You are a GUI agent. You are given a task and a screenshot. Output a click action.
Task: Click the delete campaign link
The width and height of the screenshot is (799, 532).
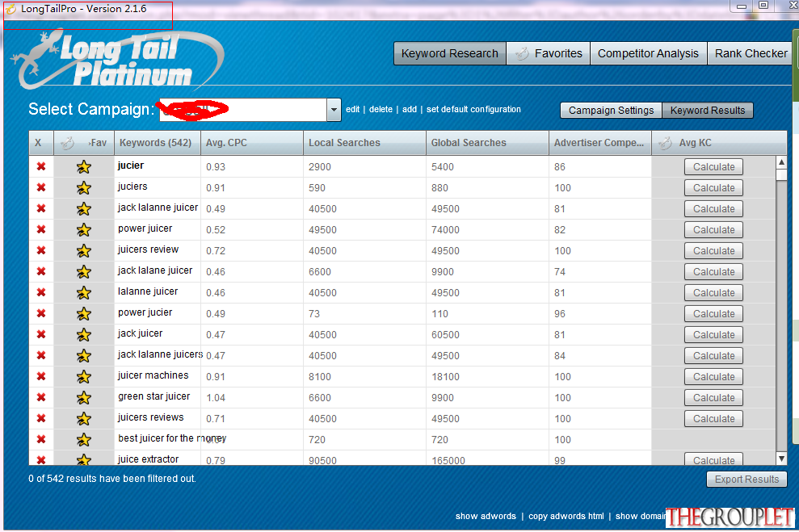381,110
